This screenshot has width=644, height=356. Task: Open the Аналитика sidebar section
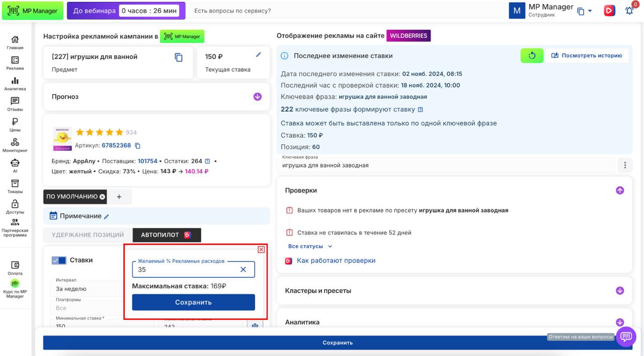[15, 83]
